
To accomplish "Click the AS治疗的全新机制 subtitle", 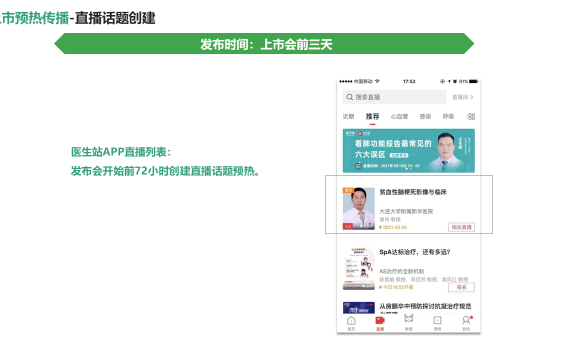I will (402, 271).
